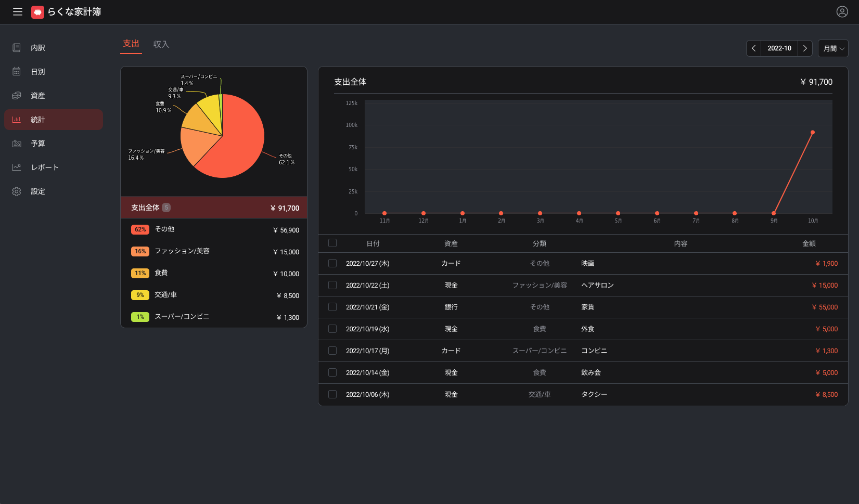The image size is (859, 504).
Task: Open the レポート chart icon
Action: pyautogui.click(x=17, y=167)
